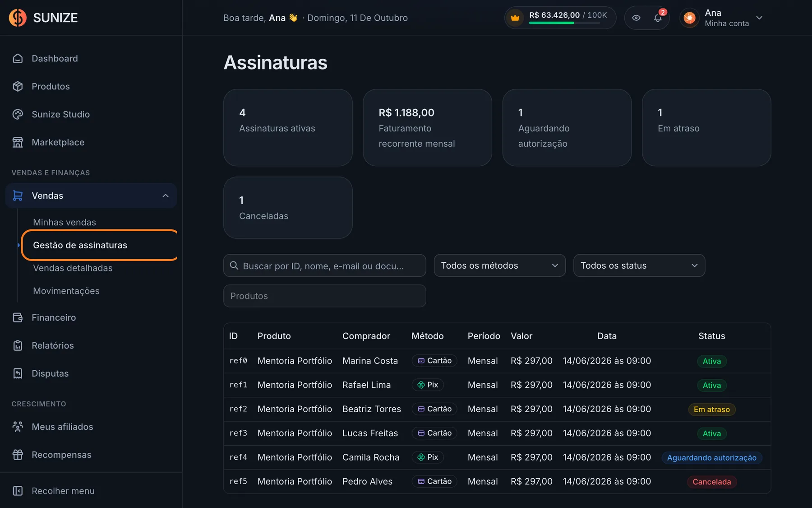
Task: Click the Recolher menu collapse icon
Action: 18,491
